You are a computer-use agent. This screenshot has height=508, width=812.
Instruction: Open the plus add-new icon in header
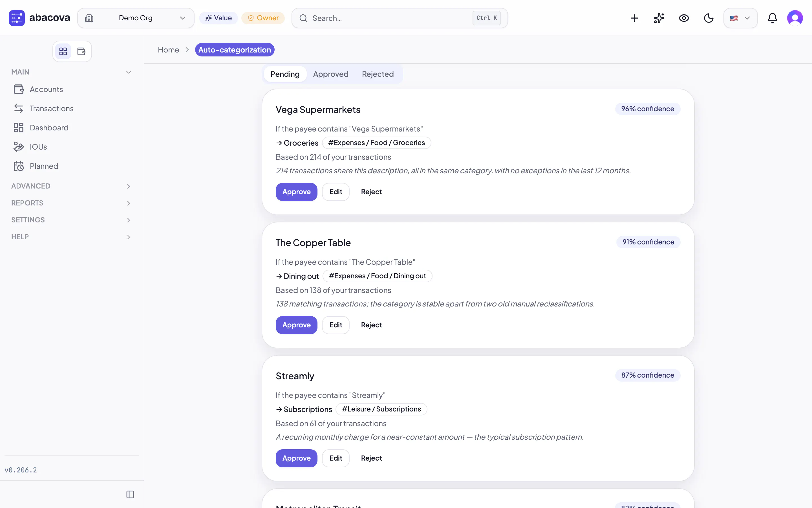[634, 18]
